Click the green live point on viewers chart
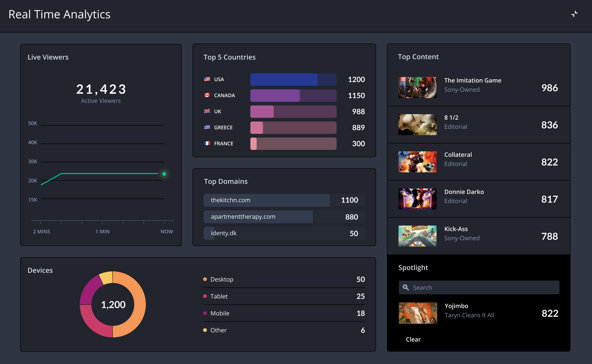This screenshot has height=364, width=592. point(164,174)
